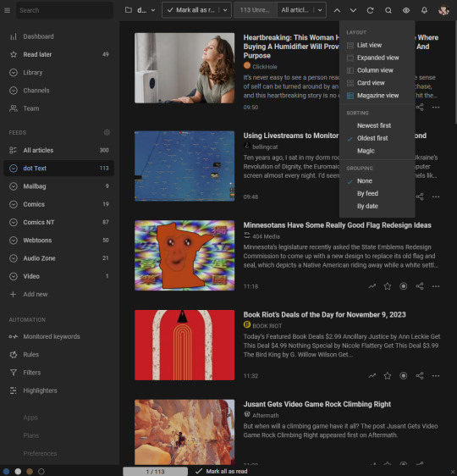Open the Webtoons folder

point(59,241)
